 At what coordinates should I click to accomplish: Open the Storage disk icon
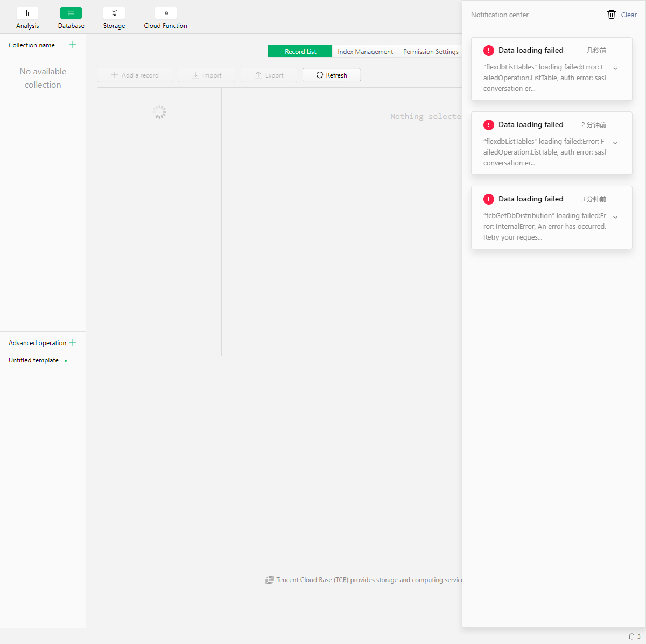tap(114, 13)
